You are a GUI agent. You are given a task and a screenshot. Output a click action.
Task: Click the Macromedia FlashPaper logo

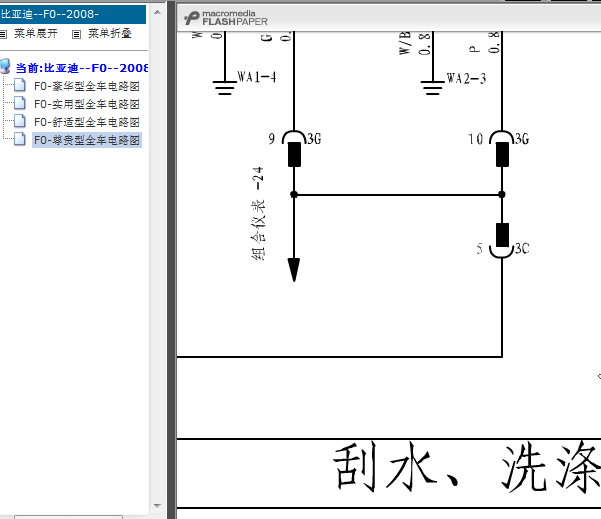226,18
